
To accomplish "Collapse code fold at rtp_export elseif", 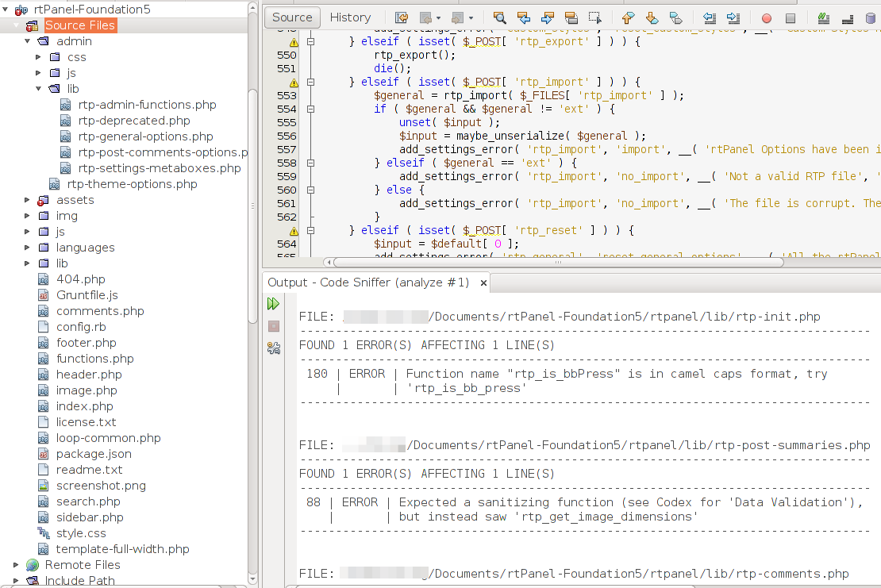I will click(310, 41).
